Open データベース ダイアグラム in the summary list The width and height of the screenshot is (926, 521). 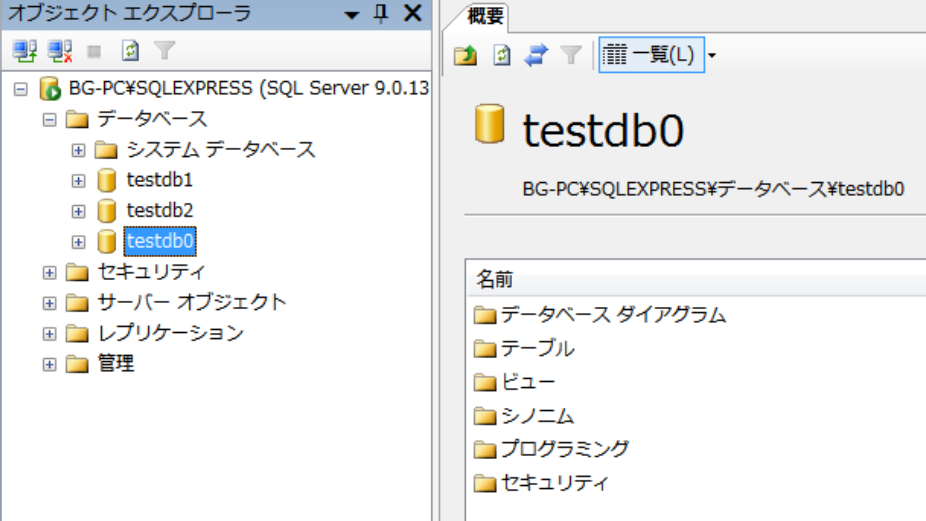coord(613,315)
